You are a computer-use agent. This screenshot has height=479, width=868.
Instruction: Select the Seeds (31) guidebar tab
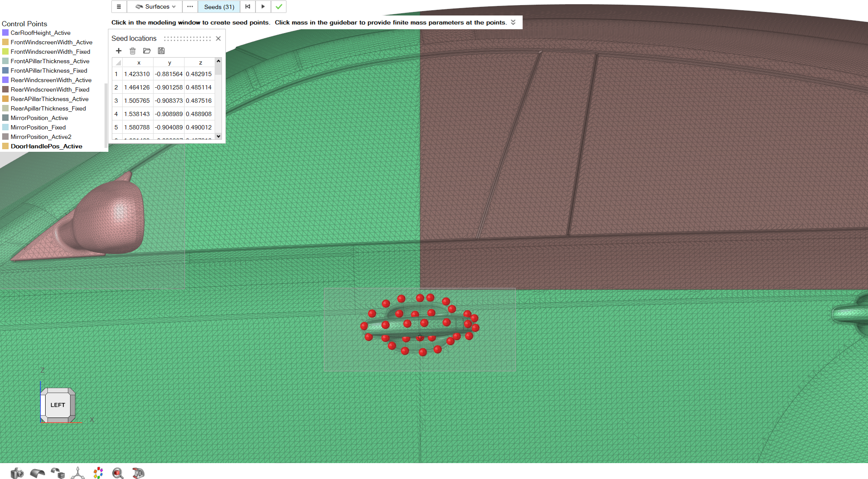click(219, 6)
